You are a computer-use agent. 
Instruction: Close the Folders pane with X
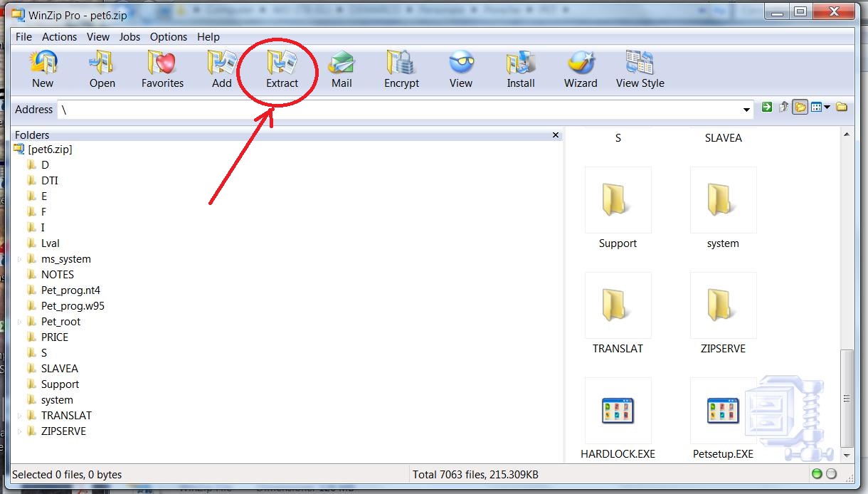556,135
